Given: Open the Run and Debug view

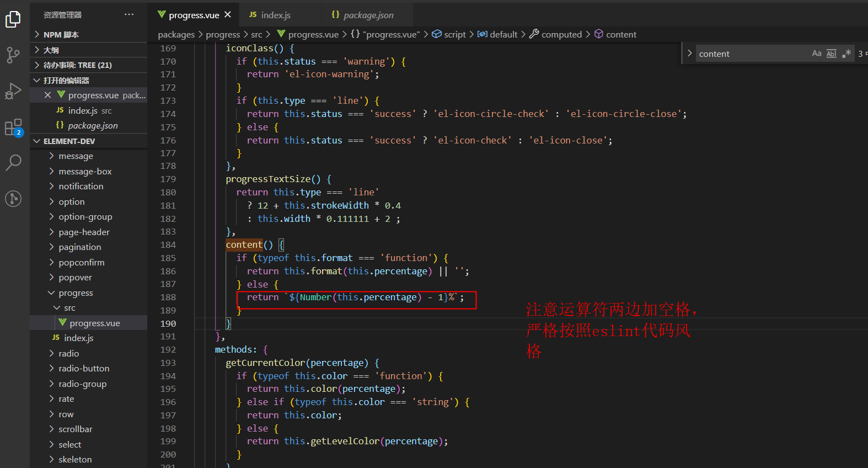Looking at the screenshot, I should point(13,91).
